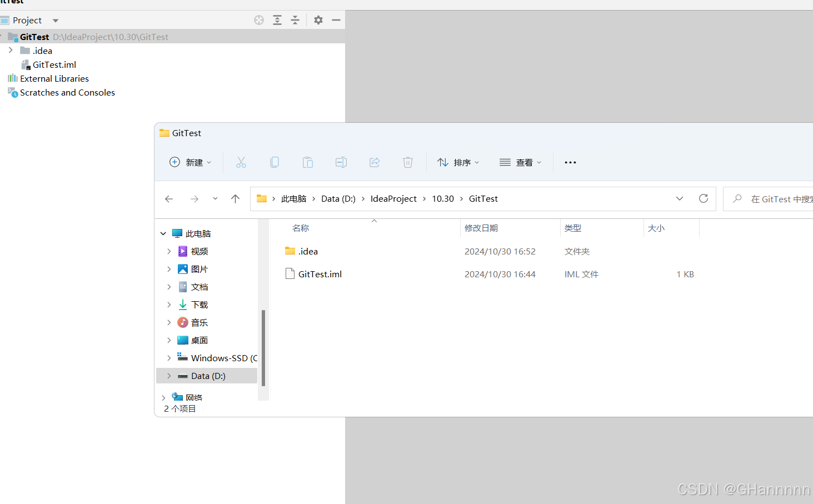The height and width of the screenshot is (504, 813).
Task: Open the Project view switcher dropdown
Action: tap(54, 20)
